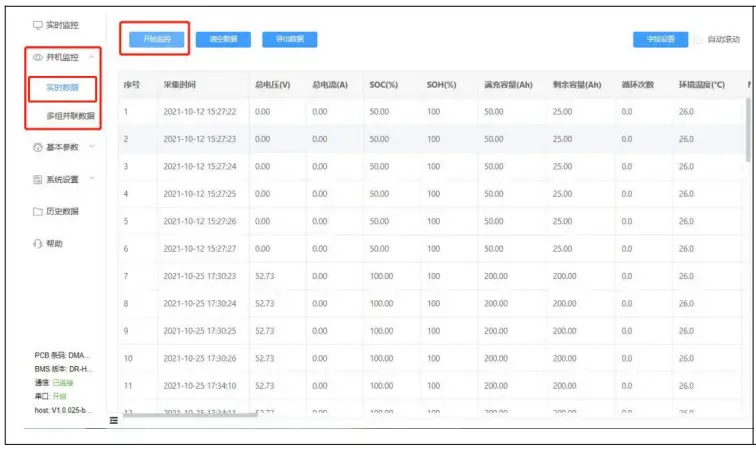This screenshot has height=449, width=756.
Task: Click the eye icon beside 并机监控
Action: 38,57
